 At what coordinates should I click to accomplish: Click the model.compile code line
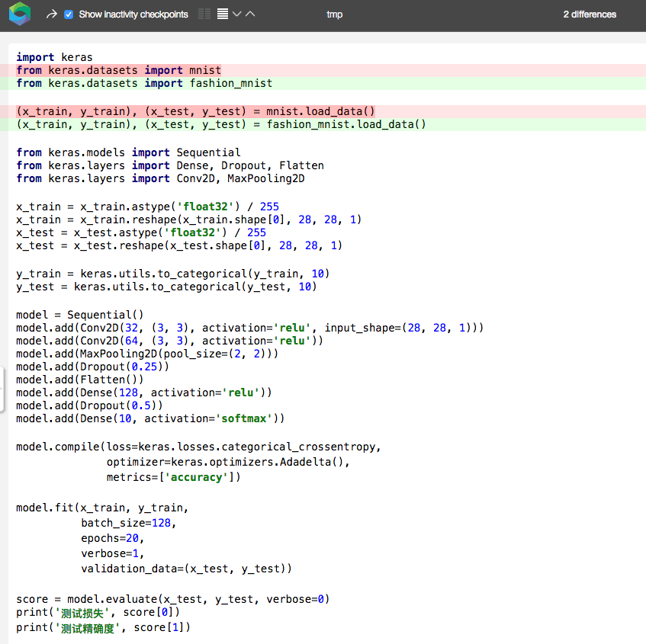[x=198, y=446]
